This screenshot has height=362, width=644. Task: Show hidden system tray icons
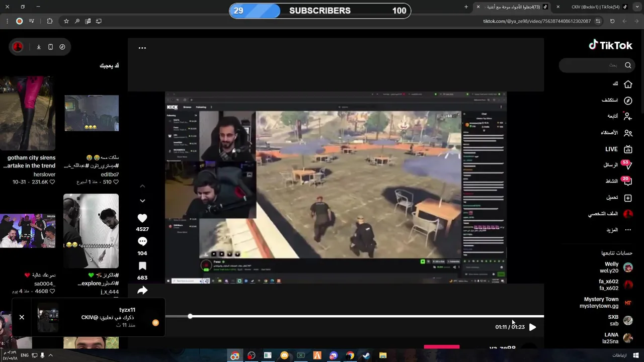[x=50, y=355]
